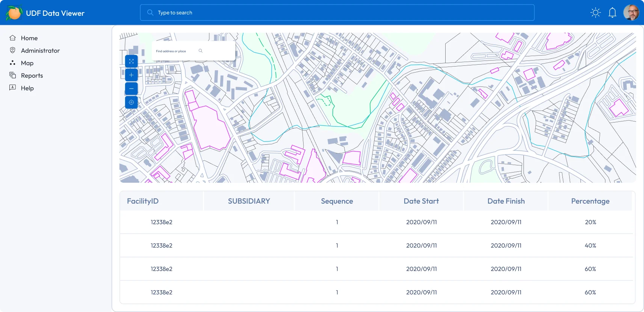Screen dimensions: 644x312
Task: Open the Help section
Action: (27, 88)
